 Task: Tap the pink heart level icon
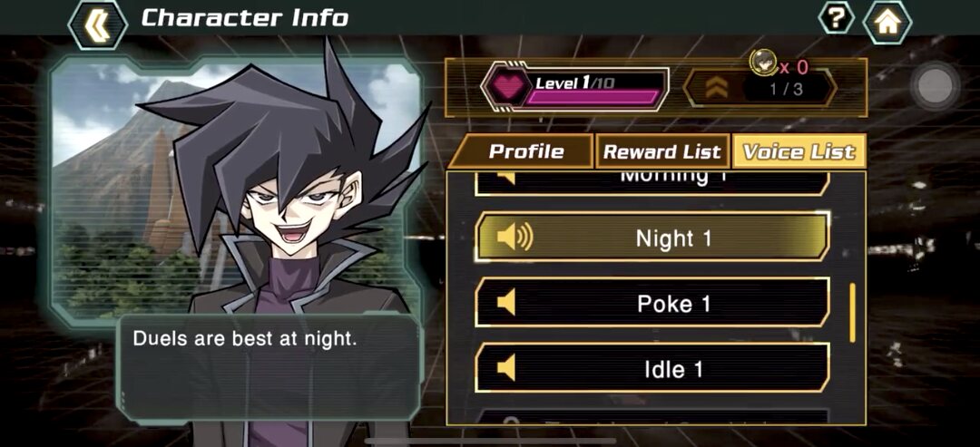tap(507, 87)
